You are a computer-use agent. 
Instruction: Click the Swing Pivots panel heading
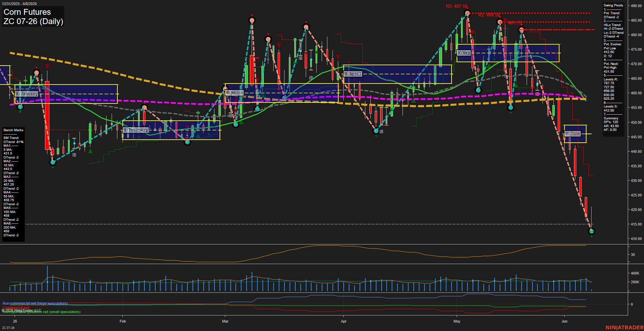(x=613, y=5)
